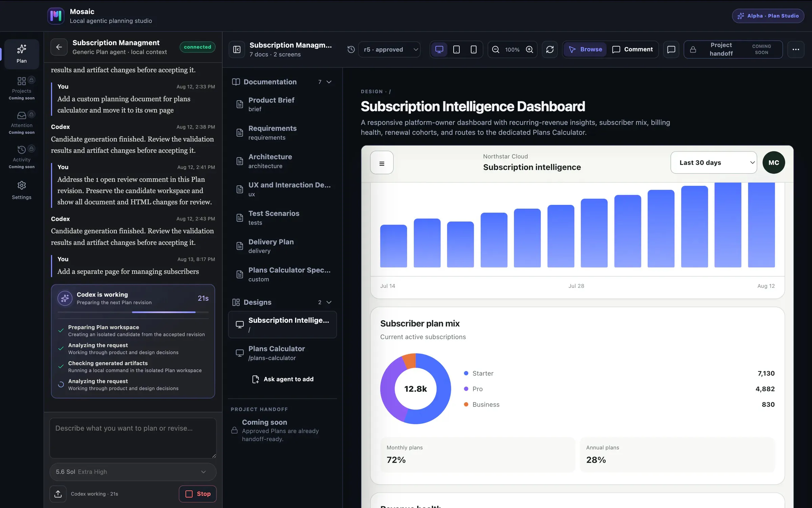812x508 pixels.
Task: Collapse the Documentation section
Action: click(329, 82)
